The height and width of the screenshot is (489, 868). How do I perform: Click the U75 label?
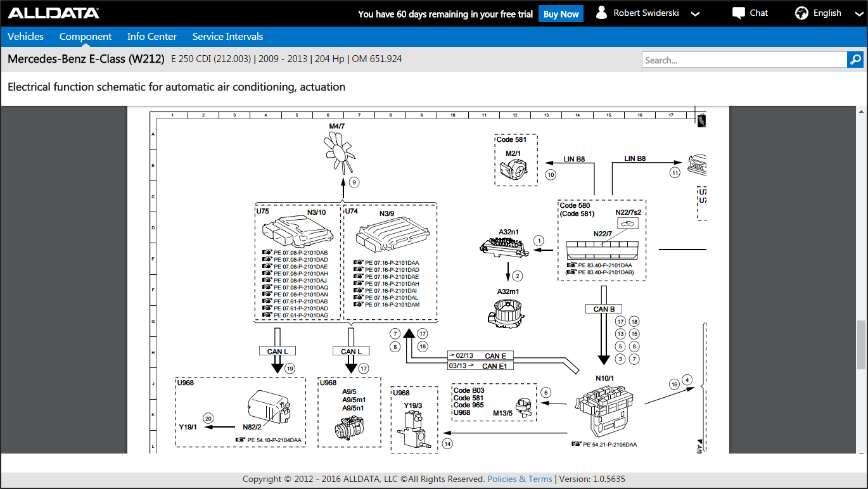coord(262,211)
